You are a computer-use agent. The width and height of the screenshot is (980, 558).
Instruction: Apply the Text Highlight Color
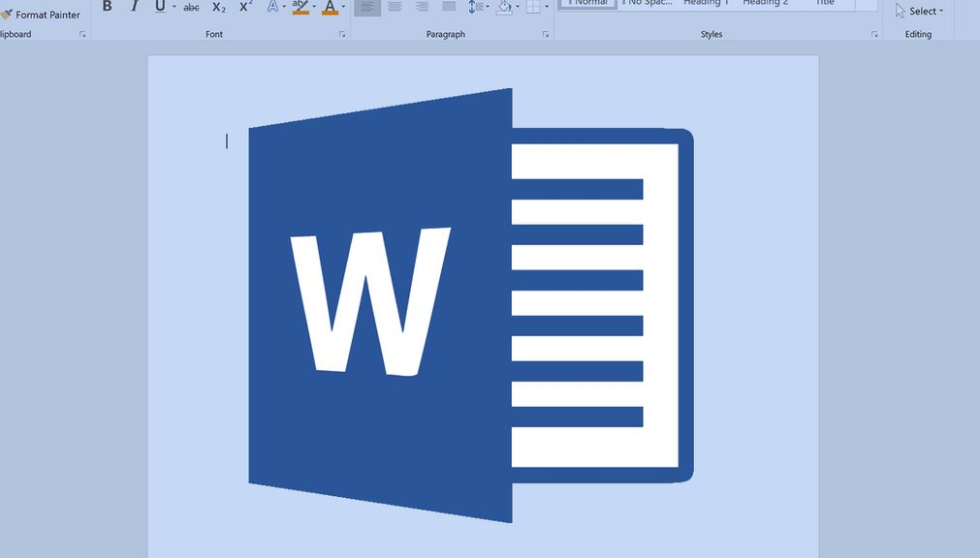300,6
